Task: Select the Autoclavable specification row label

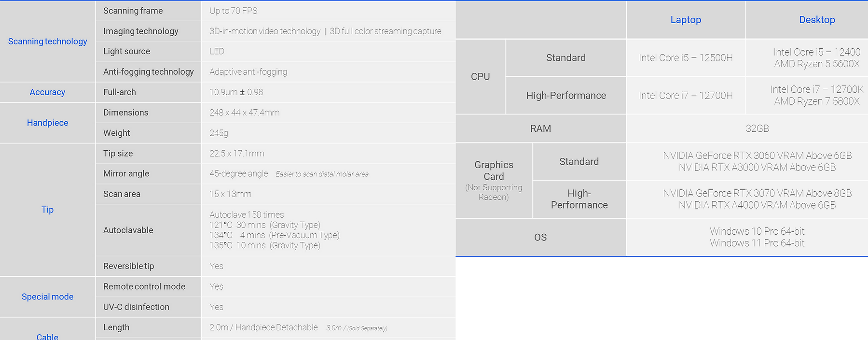Action: pyautogui.click(x=128, y=230)
